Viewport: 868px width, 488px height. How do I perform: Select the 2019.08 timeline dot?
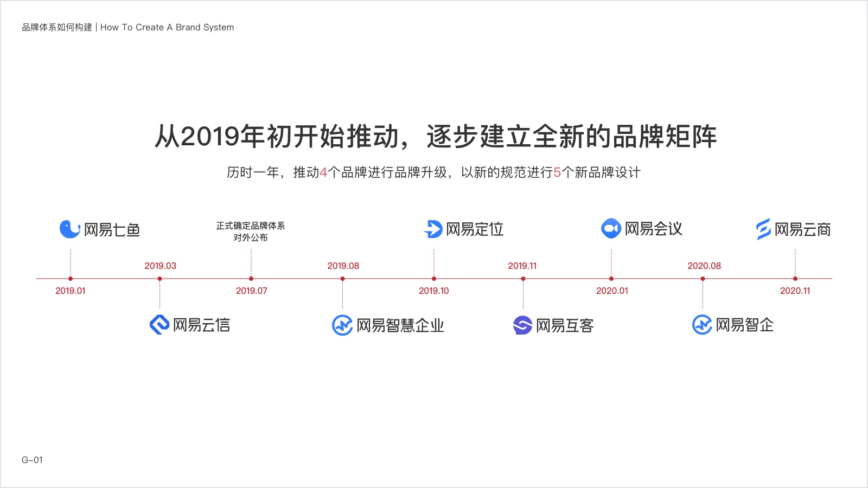coord(342,279)
